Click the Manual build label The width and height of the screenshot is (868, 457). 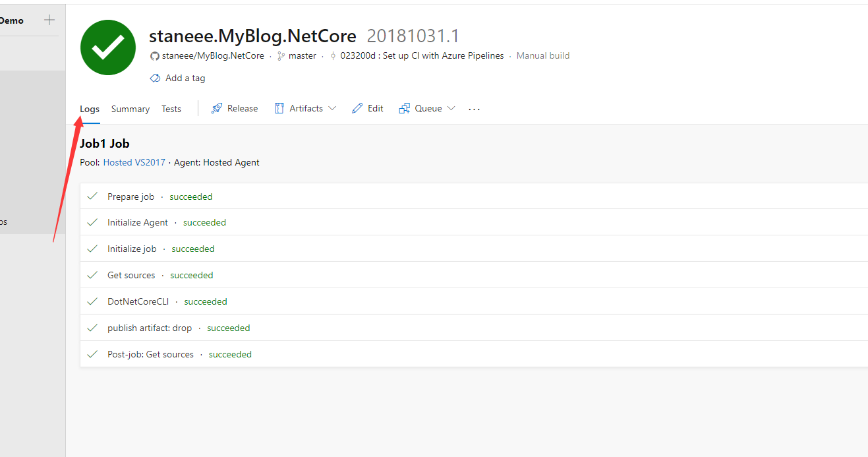(x=543, y=56)
